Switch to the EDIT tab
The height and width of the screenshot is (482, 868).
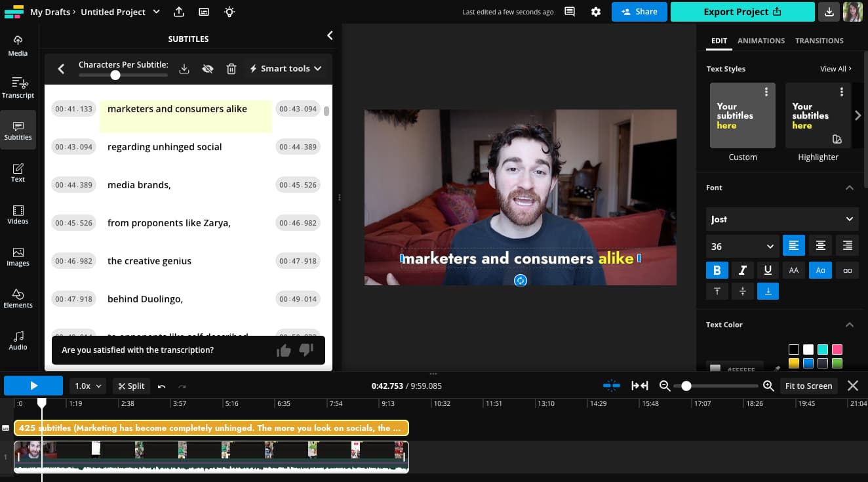point(719,41)
